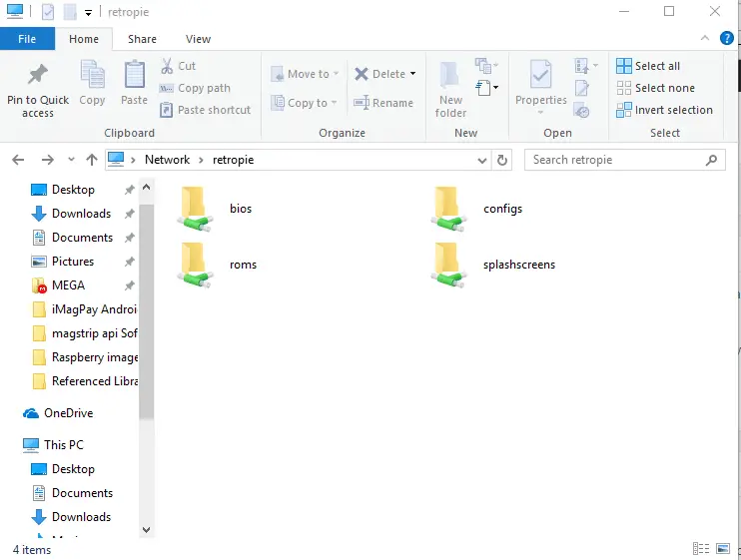Click Pin to Quick access icon

38,74
